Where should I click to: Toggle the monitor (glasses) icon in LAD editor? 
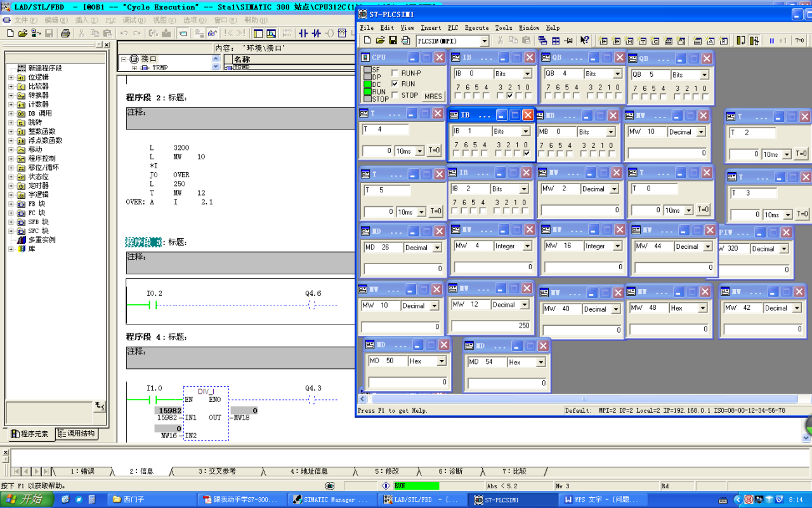coord(213,33)
